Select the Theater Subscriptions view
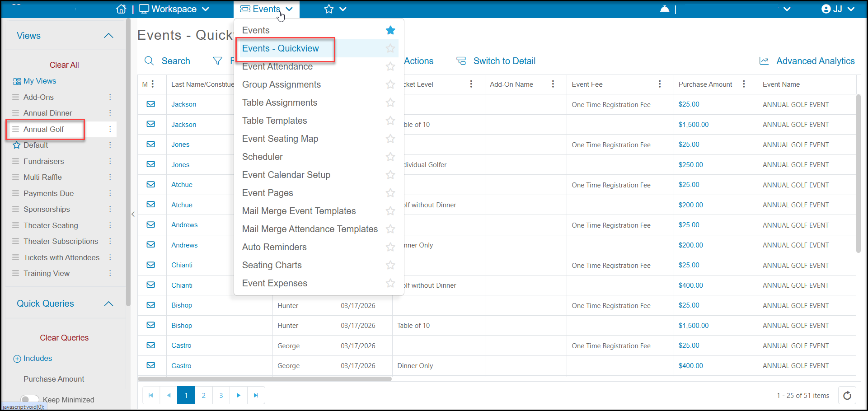 pos(61,241)
